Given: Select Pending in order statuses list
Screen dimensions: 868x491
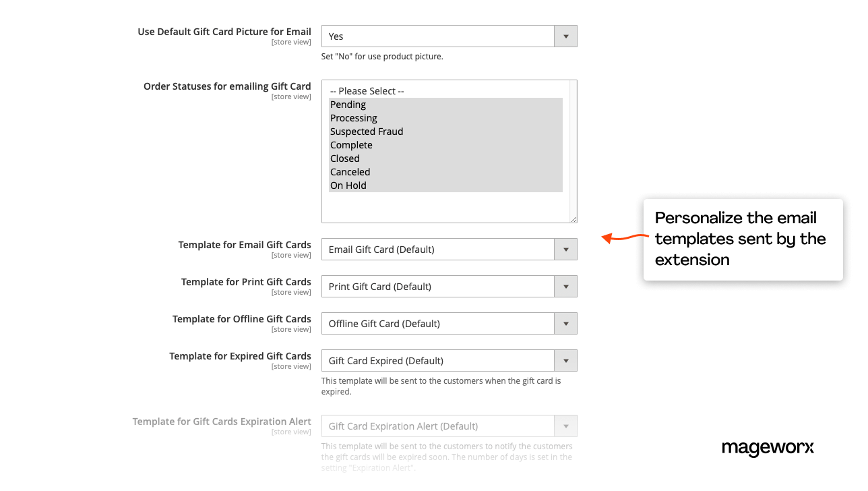Looking at the screenshot, I should point(348,105).
